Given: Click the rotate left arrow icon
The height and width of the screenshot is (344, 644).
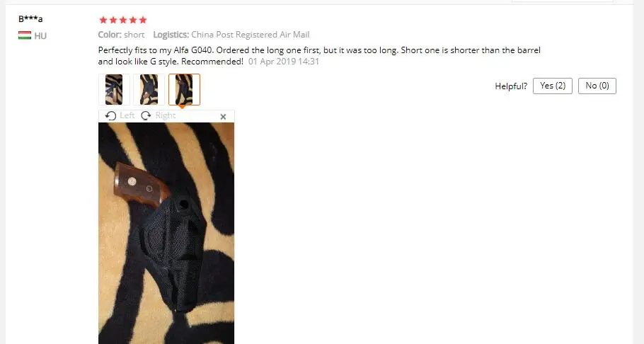Looking at the screenshot, I should tap(110, 116).
